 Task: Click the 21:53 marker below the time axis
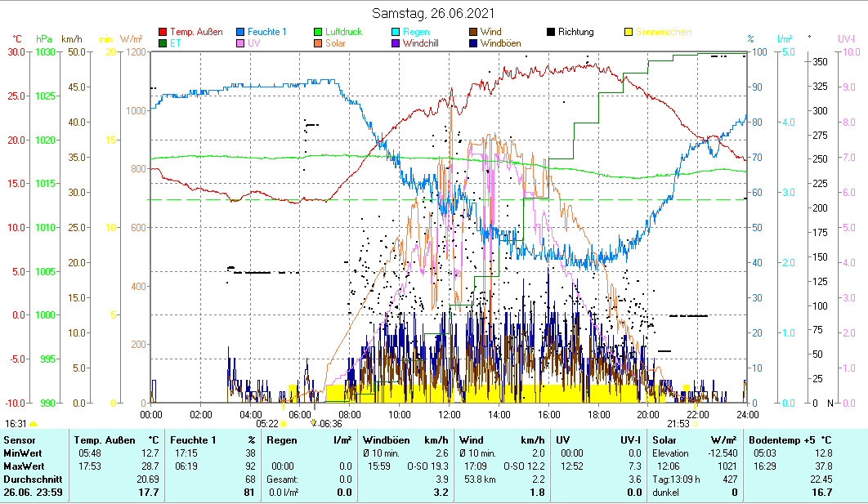pos(678,424)
